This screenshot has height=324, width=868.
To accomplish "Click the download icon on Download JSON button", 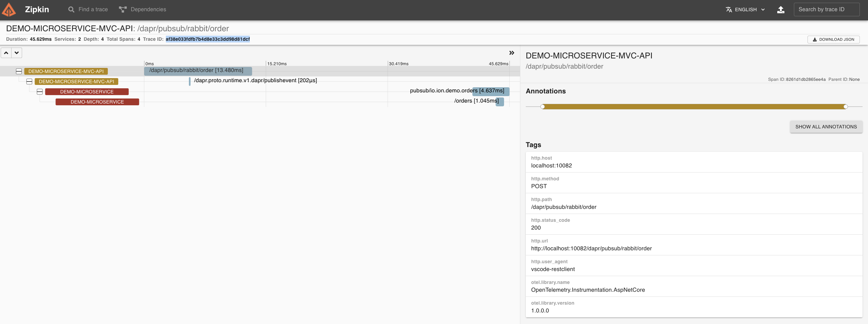I will [x=815, y=39].
